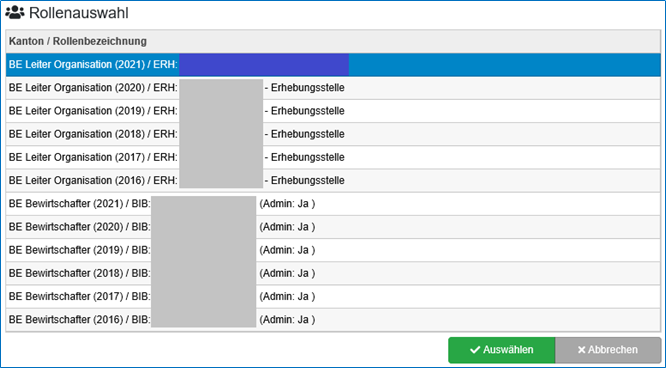Click the X icon on Abbrechen
666x368 pixels.
pos(581,350)
